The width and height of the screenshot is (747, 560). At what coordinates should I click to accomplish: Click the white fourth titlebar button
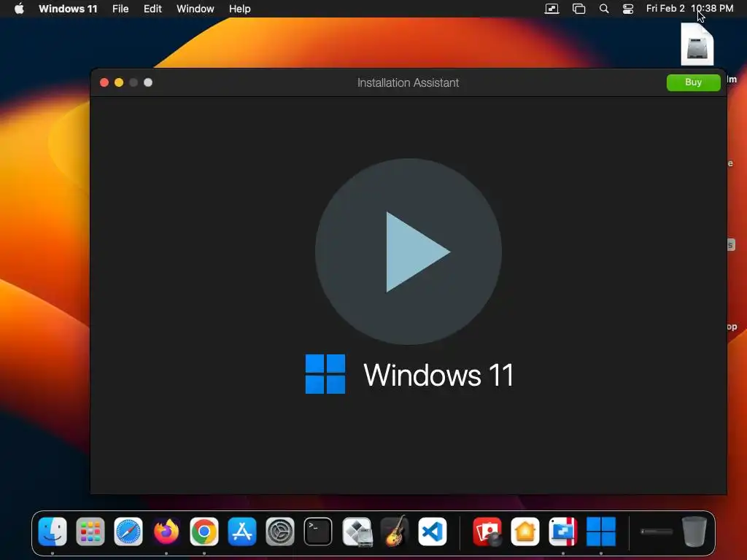(148, 82)
